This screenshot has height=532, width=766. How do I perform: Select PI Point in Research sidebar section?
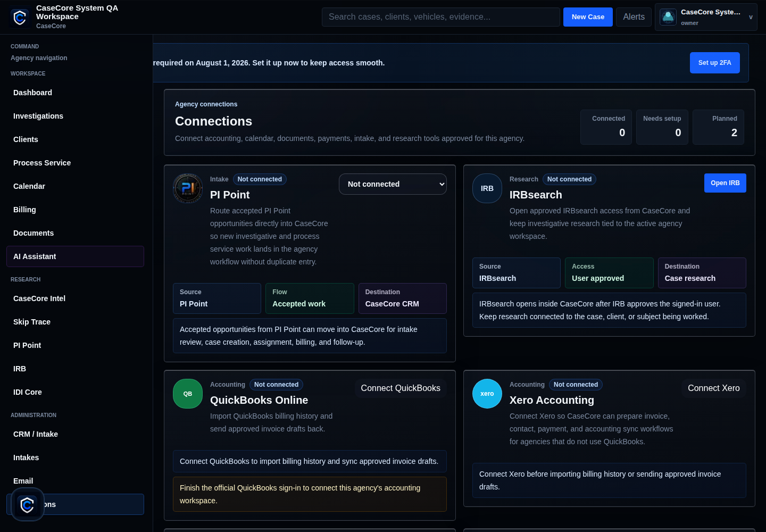(x=75, y=345)
